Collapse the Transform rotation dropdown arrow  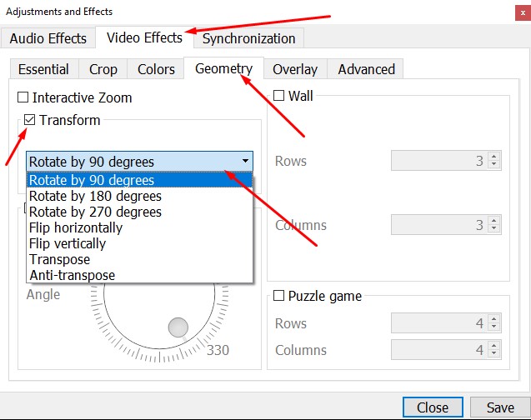tap(244, 161)
